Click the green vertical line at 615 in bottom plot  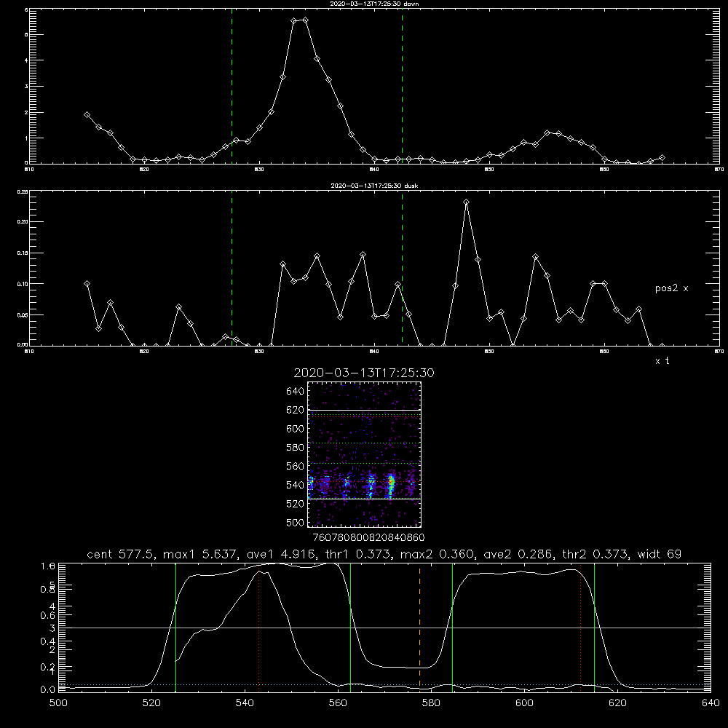[x=594, y=628]
